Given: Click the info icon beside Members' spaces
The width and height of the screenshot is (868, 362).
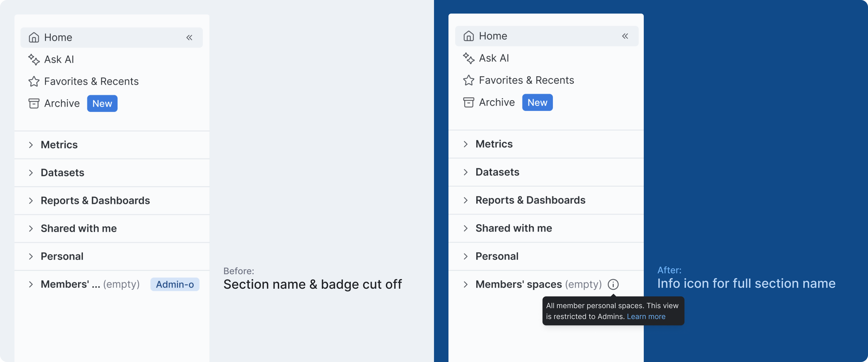Looking at the screenshot, I should [613, 284].
